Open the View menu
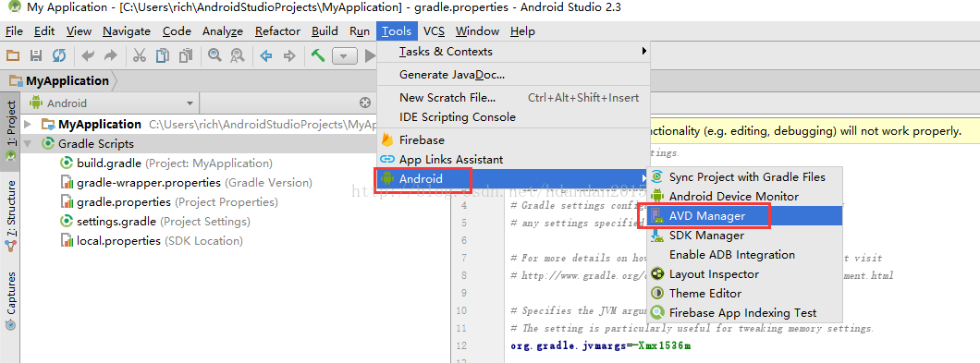The height and width of the screenshot is (363, 980). 79,31
